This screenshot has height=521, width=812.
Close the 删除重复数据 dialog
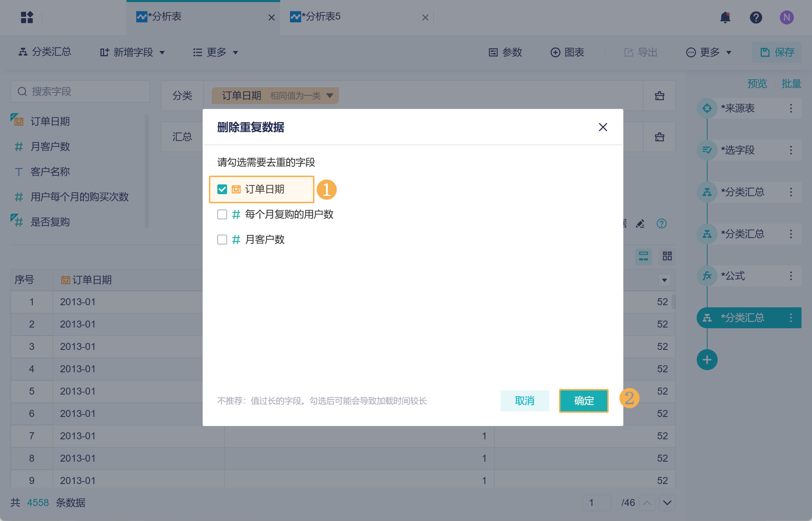coord(603,127)
